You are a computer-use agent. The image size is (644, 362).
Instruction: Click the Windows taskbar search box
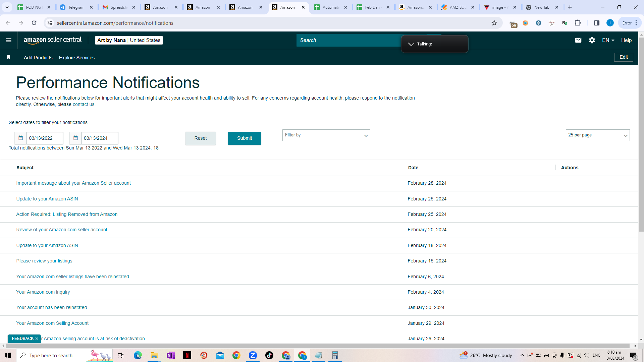coord(64,355)
